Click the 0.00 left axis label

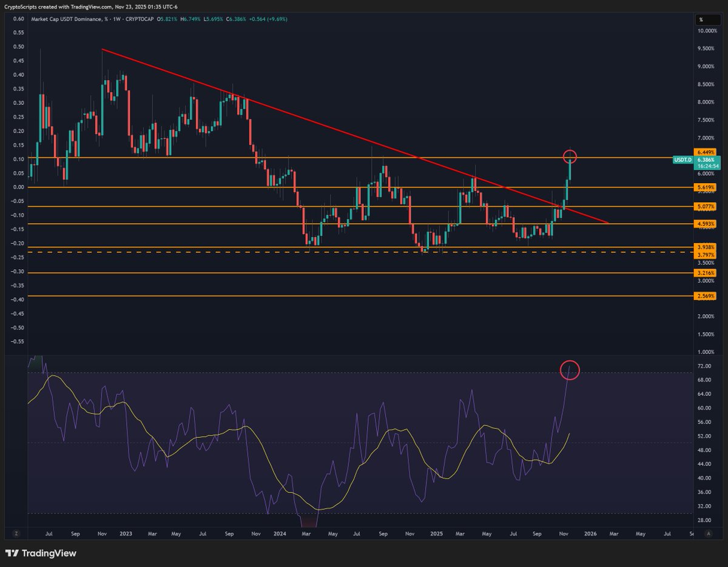point(19,187)
